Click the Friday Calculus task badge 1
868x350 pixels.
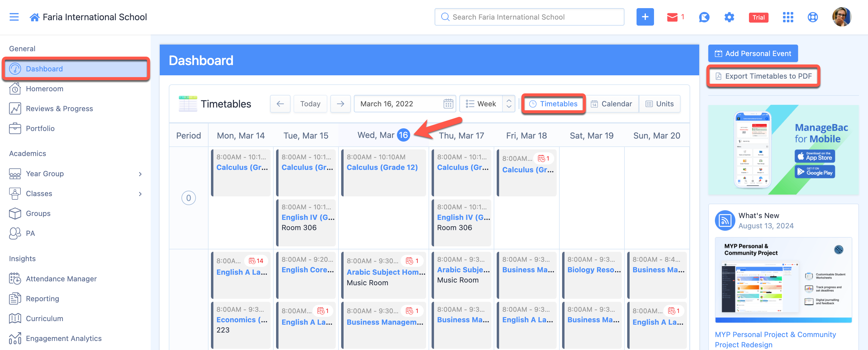click(543, 158)
